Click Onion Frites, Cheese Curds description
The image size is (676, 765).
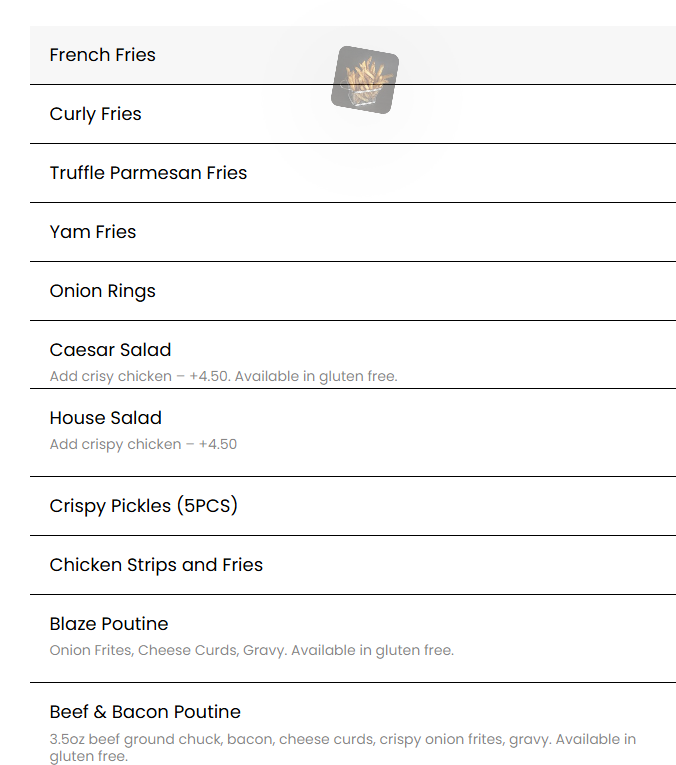pos(252,650)
